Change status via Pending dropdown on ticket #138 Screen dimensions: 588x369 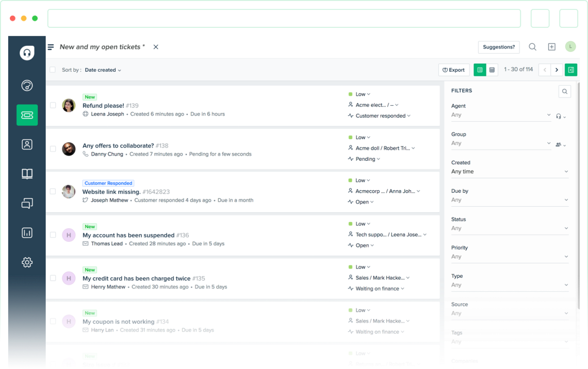364,159
